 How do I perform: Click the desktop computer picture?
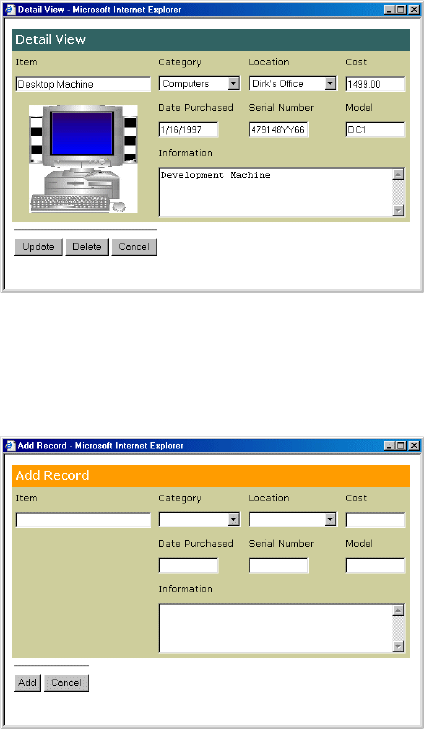pyautogui.click(x=83, y=159)
